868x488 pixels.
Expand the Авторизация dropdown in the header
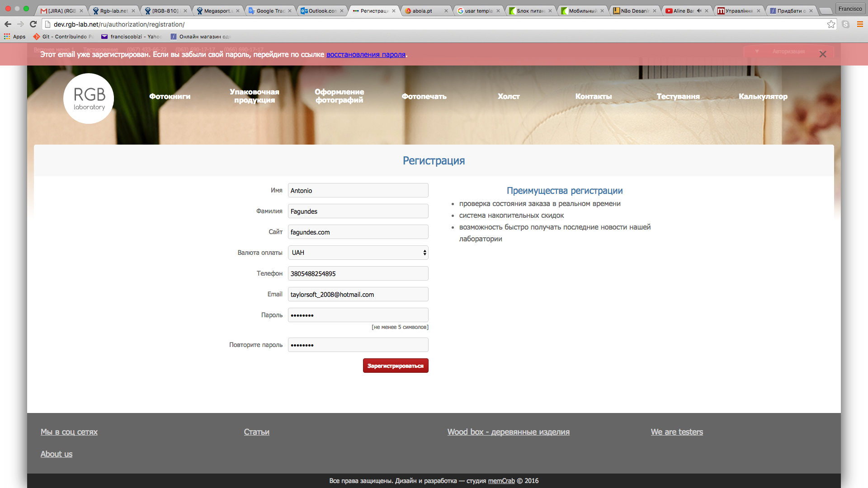click(788, 52)
